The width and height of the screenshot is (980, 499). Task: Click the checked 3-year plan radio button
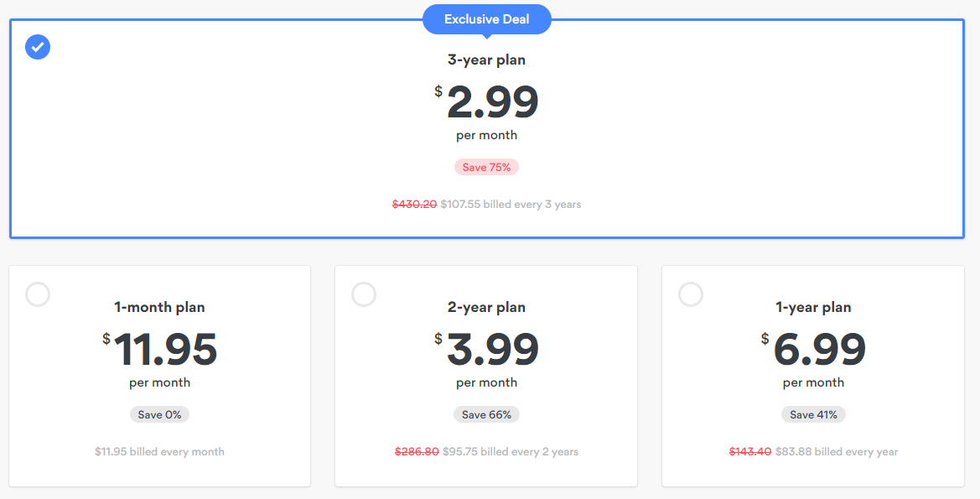[x=38, y=47]
